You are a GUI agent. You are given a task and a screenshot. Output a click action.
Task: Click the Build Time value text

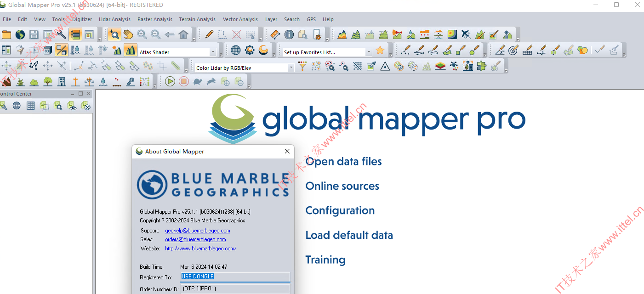click(204, 267)
